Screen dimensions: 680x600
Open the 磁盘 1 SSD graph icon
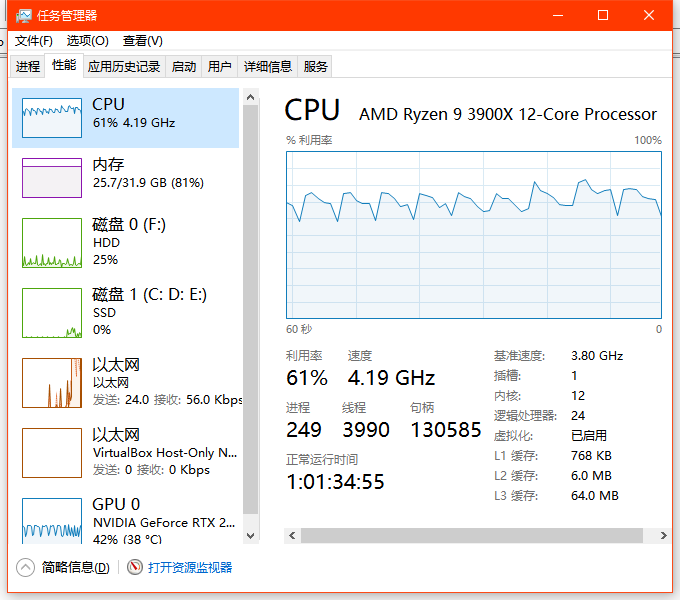pos(52,313)
